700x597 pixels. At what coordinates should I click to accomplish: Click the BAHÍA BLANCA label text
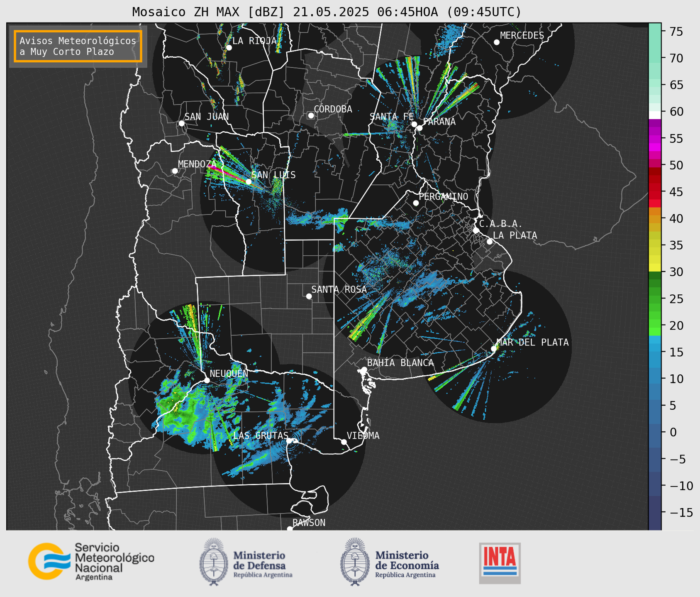point(400,363)
